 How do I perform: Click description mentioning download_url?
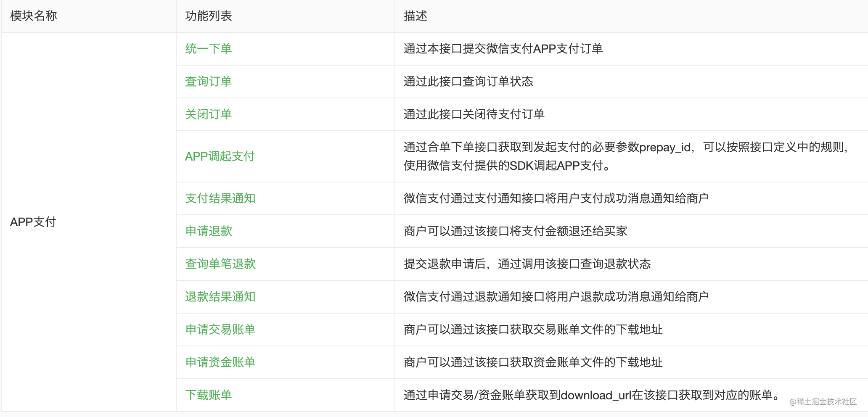coord(593,395)
